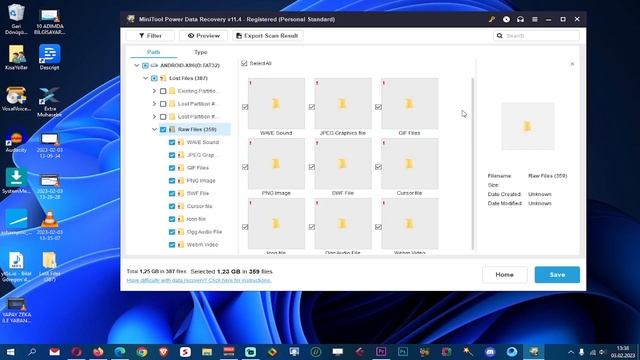This screenshot has width=640, height=360.
Task: Toggle the ANDROID-X86 drive checkbox
Action: [x=145, y=65]
